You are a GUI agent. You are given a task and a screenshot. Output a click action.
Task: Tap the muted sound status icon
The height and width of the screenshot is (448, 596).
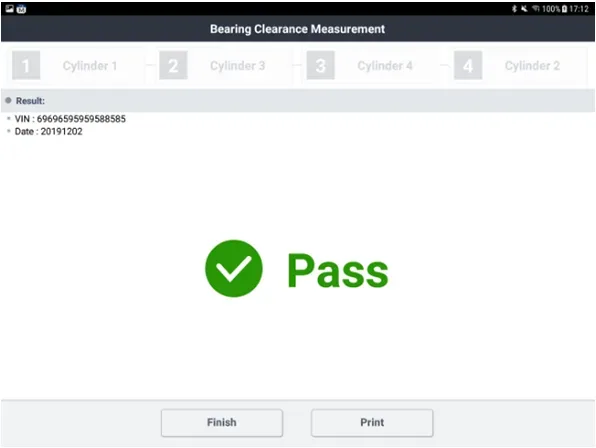tap(525, 9)
